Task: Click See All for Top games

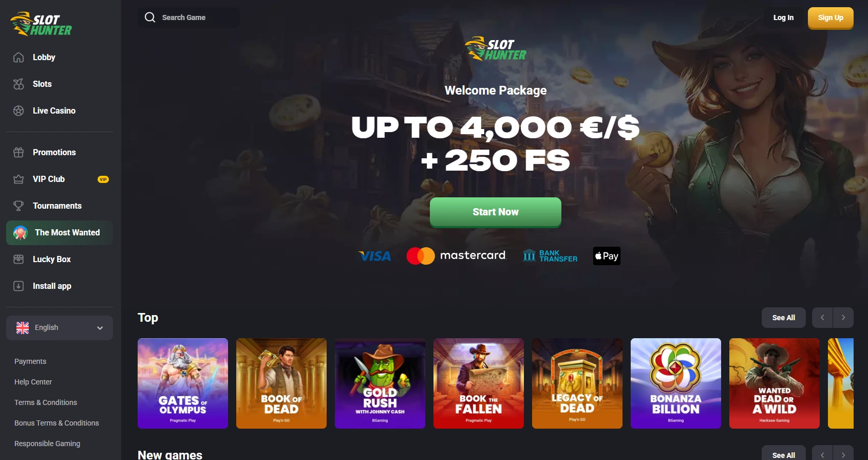Action: [784, 318]
